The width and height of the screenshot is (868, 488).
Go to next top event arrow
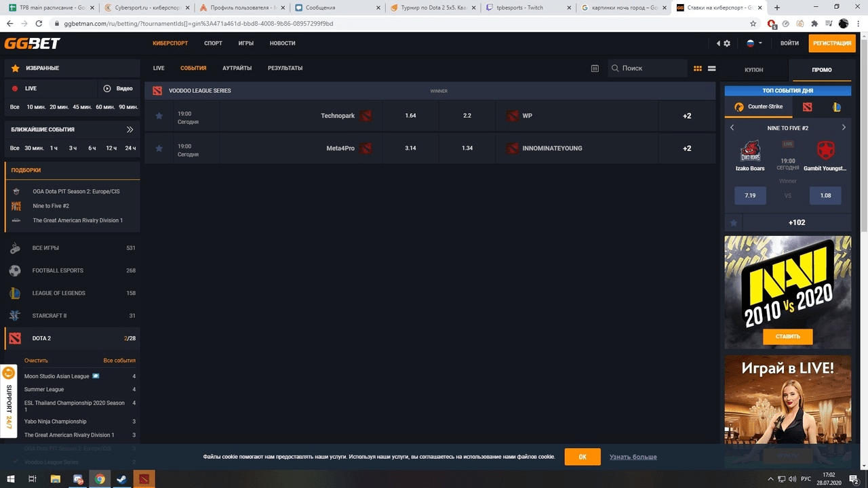[844, 127]
